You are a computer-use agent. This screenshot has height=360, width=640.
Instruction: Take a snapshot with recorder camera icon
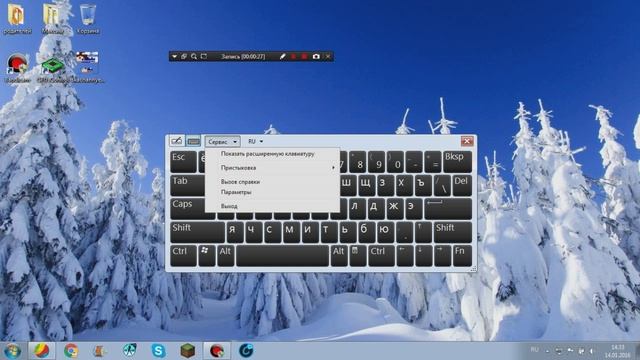point(316,56)
